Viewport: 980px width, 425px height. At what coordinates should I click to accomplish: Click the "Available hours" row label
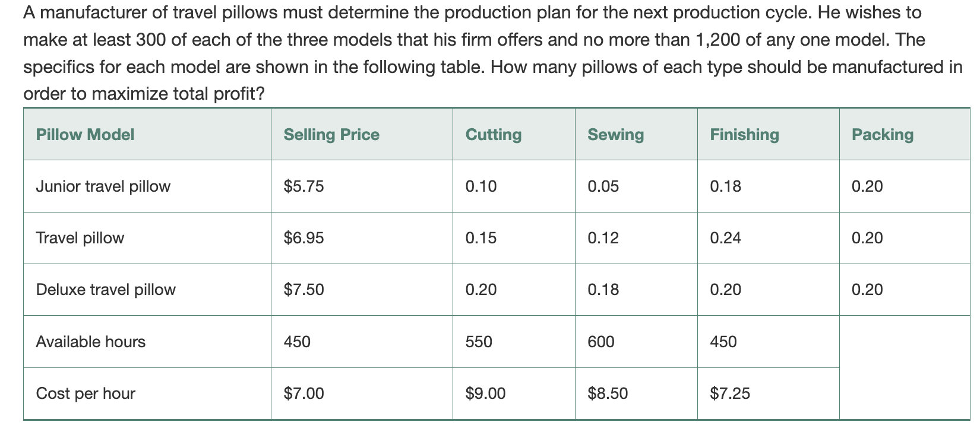(x=90, y=342)
